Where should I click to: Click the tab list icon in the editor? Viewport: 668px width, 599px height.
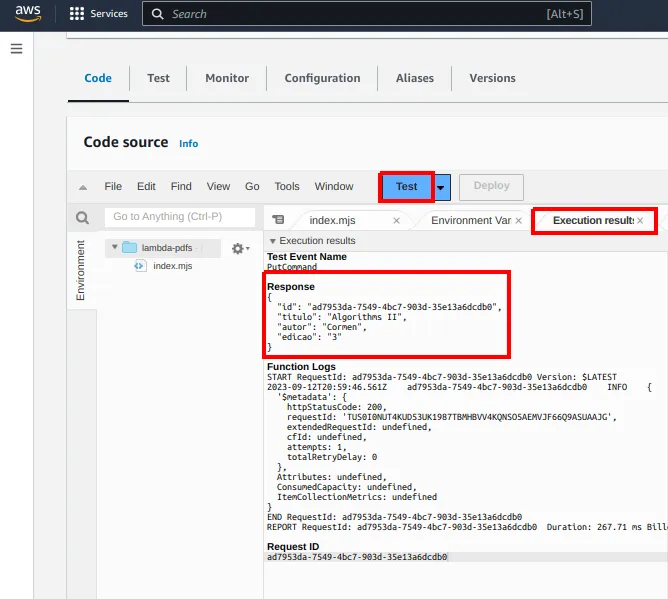278,220
